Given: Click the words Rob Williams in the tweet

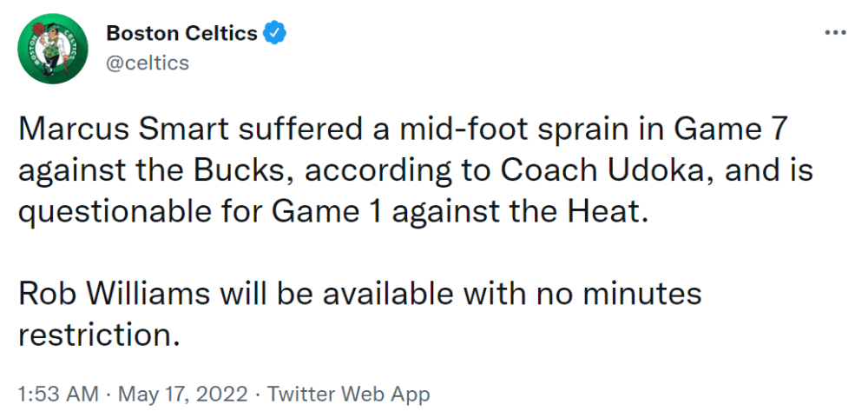Looking at the screenshot, I should 114,294.
